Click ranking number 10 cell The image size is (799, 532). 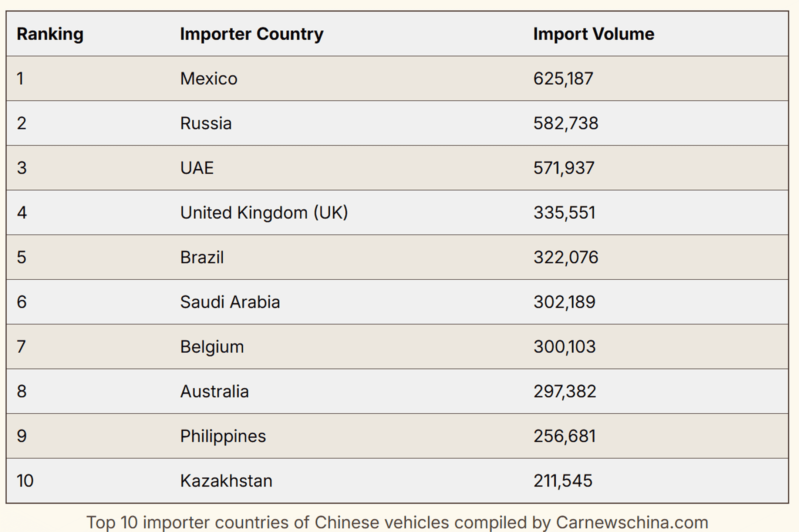point(25,481)
